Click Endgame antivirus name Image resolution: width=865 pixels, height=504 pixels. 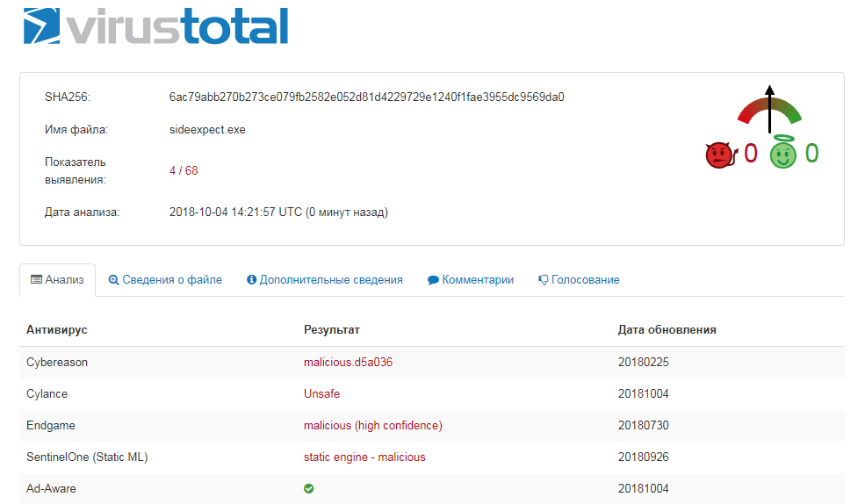coord(51,426)
